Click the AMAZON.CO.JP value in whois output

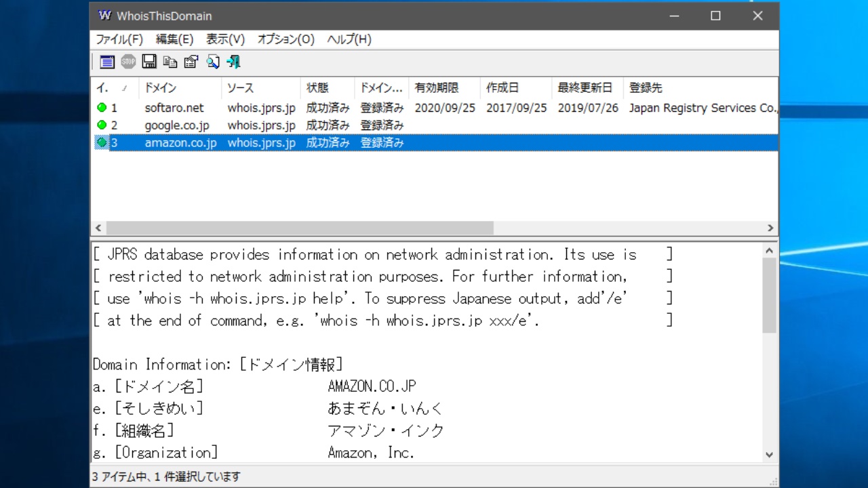pos(372,386)
